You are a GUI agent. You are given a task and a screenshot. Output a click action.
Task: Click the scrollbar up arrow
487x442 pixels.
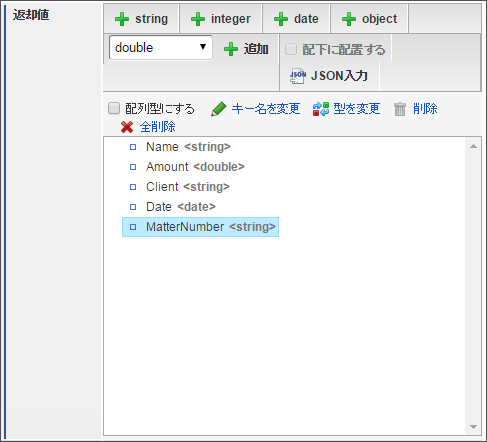click(473, 146)
